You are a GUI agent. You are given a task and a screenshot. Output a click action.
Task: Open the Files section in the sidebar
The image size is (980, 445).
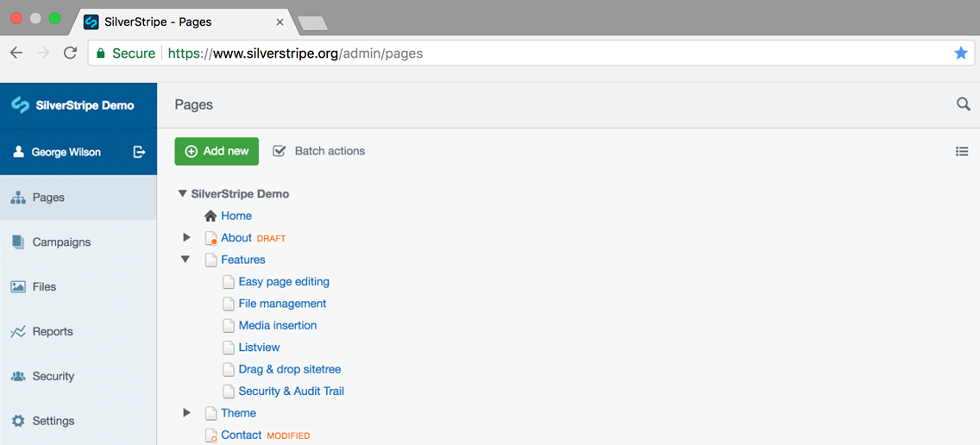click(79, 287)
